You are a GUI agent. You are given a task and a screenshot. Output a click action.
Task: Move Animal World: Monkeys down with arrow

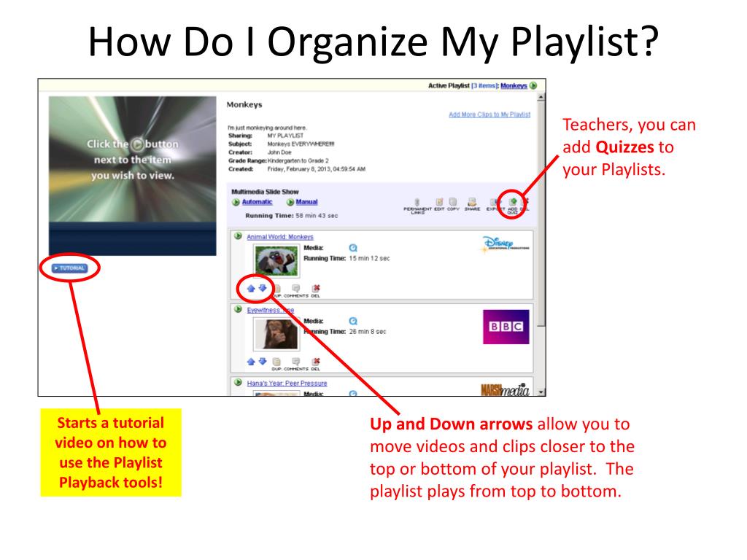click(263, 287)
